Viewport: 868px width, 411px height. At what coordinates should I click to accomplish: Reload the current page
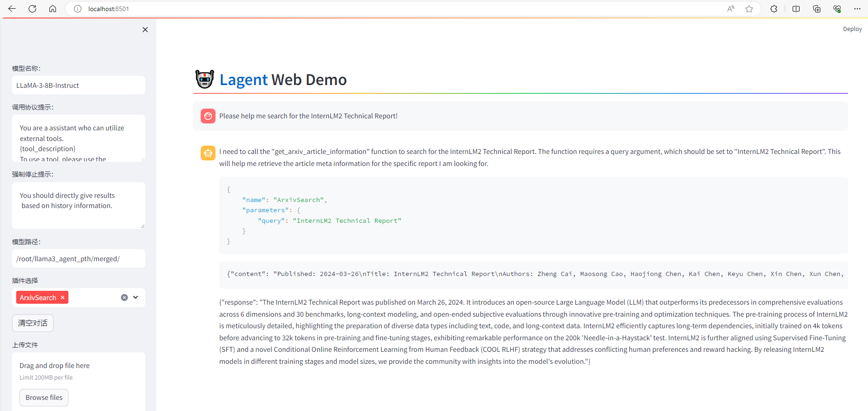pyautogui.click(x=32, y=9)
